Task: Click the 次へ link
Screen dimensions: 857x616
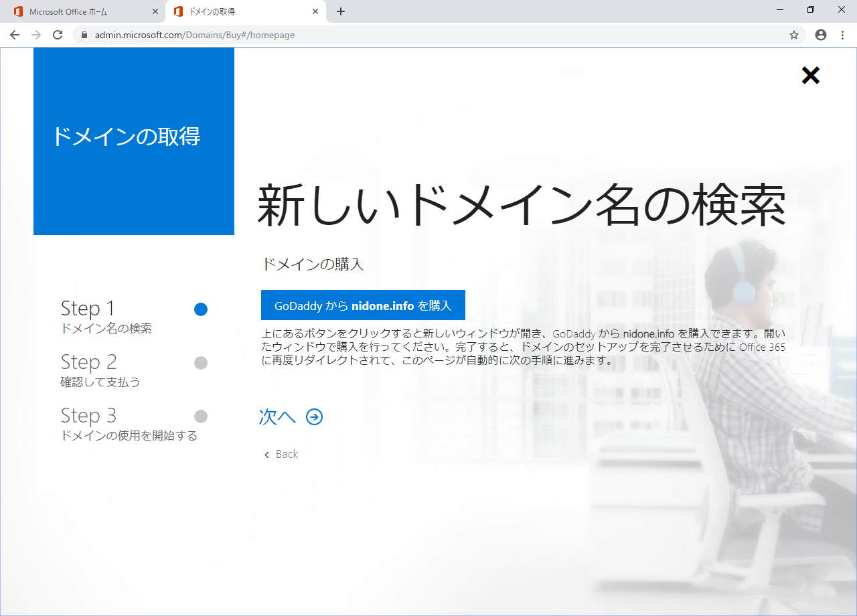Action: 277,417
